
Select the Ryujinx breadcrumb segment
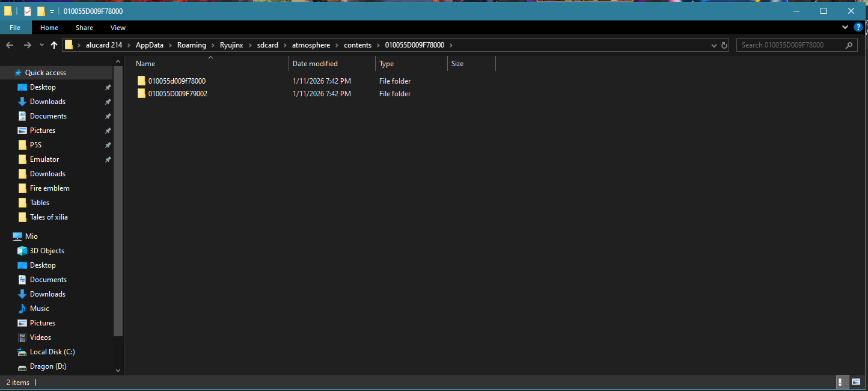pos(231,45)
